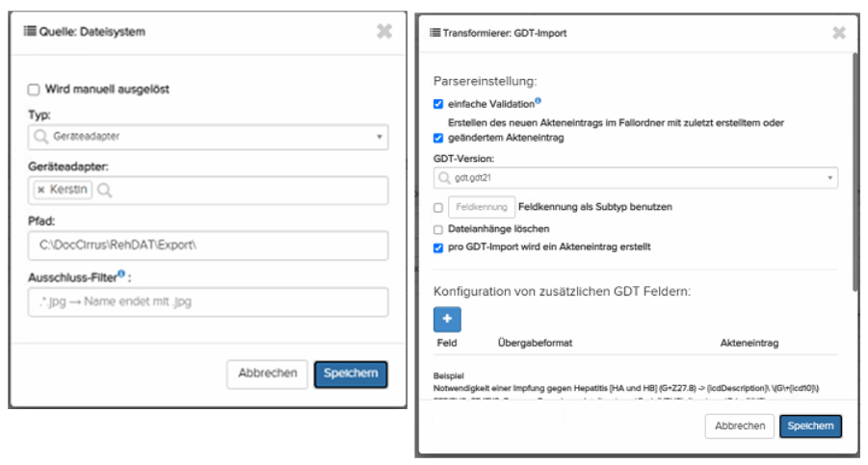The height and width of the screenshot is (465, 868).
Task: Click Abbrechen in the GDT-Import dialog
Action: (739, 426)
